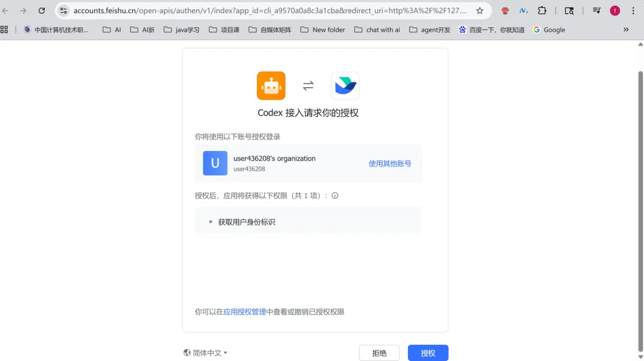
Task: Open the chat with ai bookmark folder
Action: pyautogui.click(x=377, y=30)
